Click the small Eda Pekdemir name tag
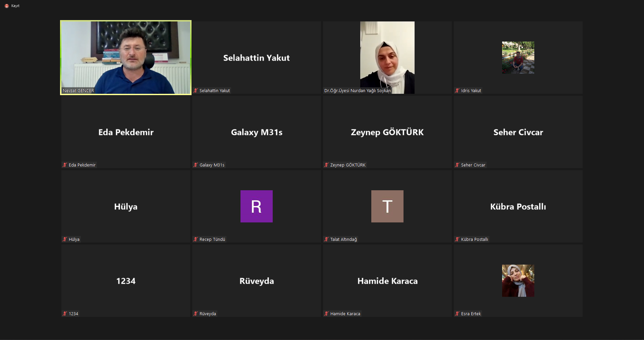This screenshot has width=644, height=340. click(x=82, y=165)
